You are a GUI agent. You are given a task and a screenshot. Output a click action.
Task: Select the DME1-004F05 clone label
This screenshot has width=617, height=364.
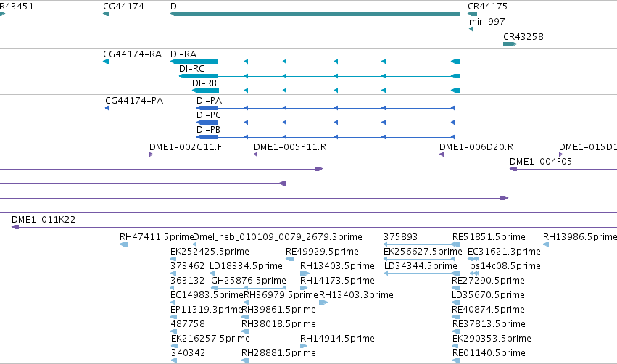(x=541, y=162)
